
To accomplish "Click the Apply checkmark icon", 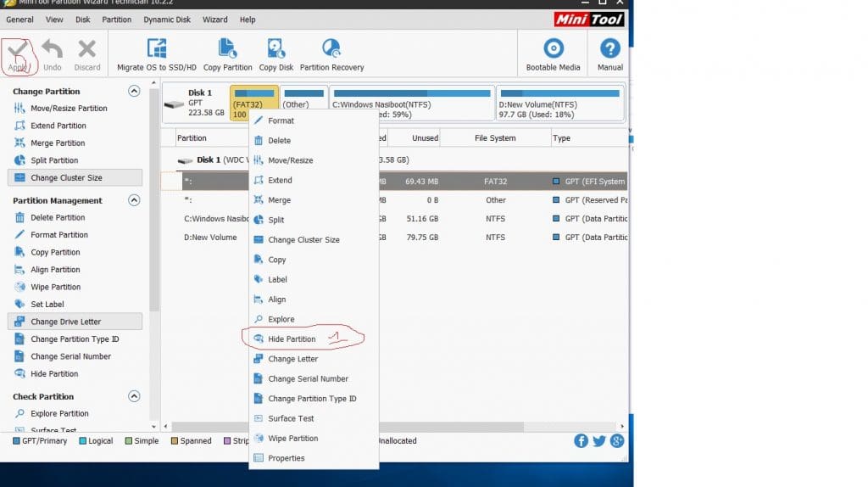I will click(x=17, y=50).
